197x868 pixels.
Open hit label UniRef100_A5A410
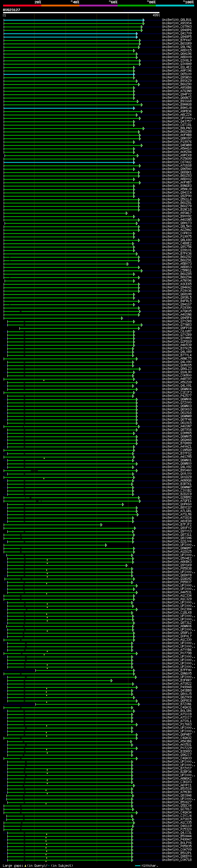click(177, 149)
